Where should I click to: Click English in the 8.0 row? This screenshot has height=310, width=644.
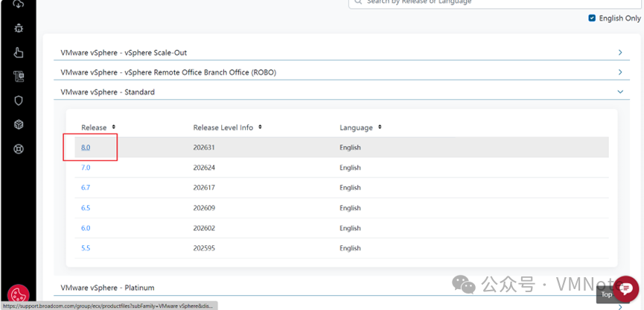tap(350, 148)
